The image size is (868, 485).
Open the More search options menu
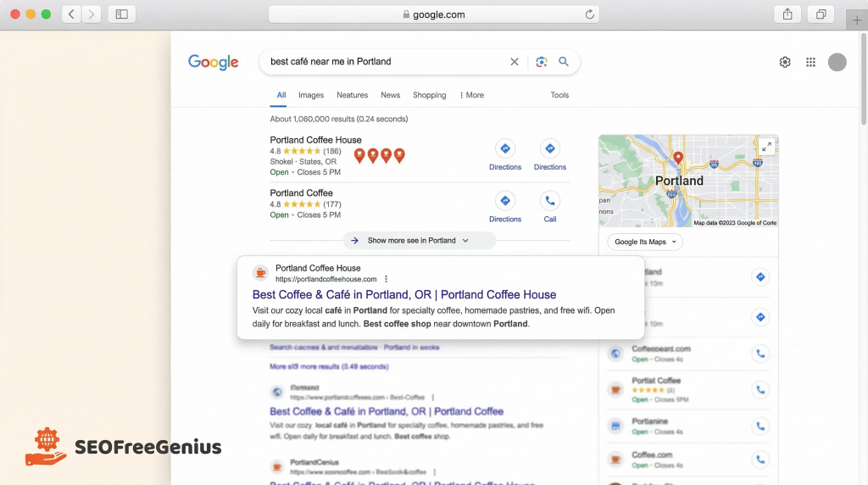(x=471, y=95)
